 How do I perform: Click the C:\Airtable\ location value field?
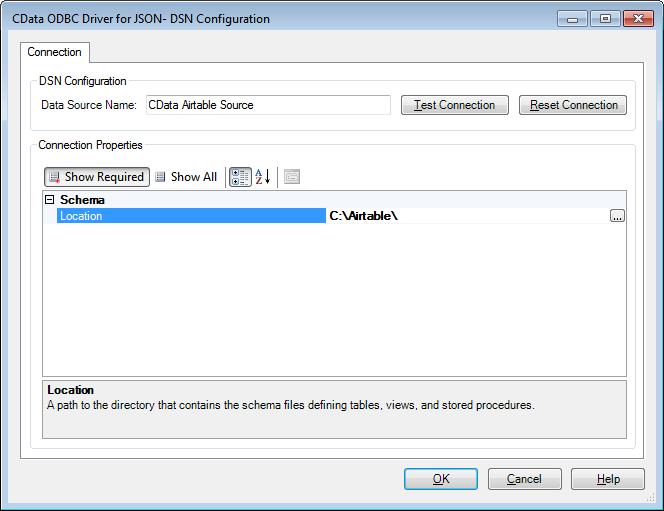tap(465, 216)
